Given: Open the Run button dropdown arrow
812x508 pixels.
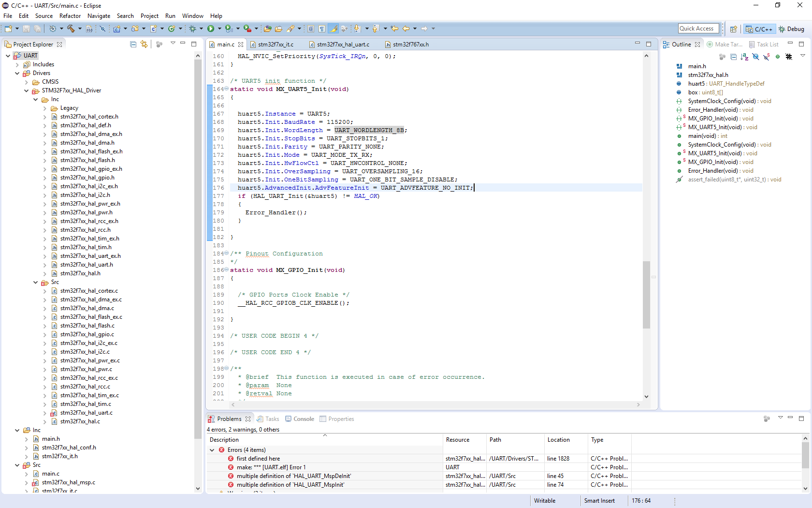Looking at the screenshot, I should pos(219,29).
